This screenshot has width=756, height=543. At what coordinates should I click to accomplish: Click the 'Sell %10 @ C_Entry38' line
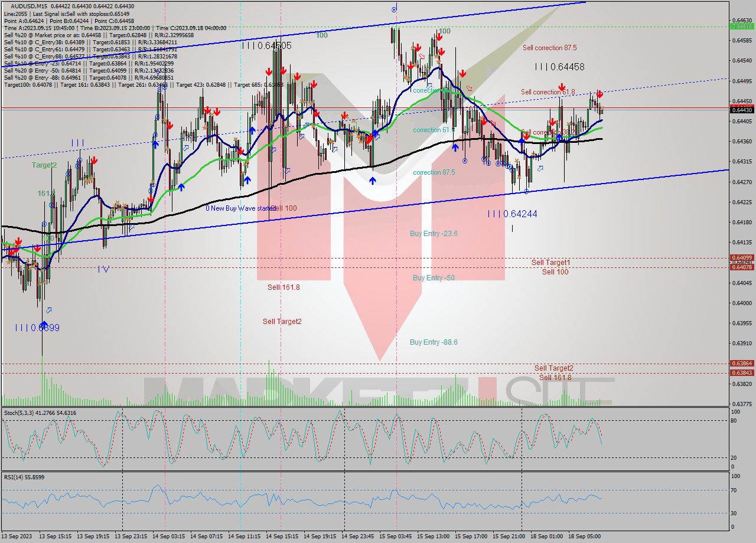coord(90,42)
